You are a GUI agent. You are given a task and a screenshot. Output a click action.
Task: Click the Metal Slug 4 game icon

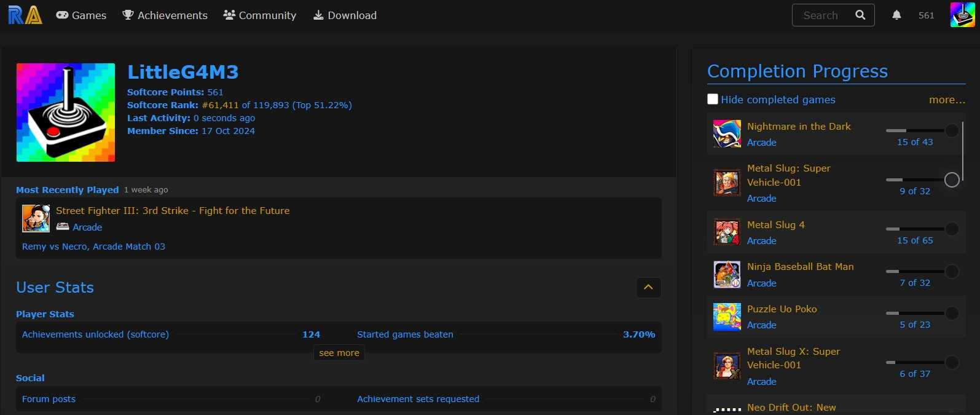727,232
